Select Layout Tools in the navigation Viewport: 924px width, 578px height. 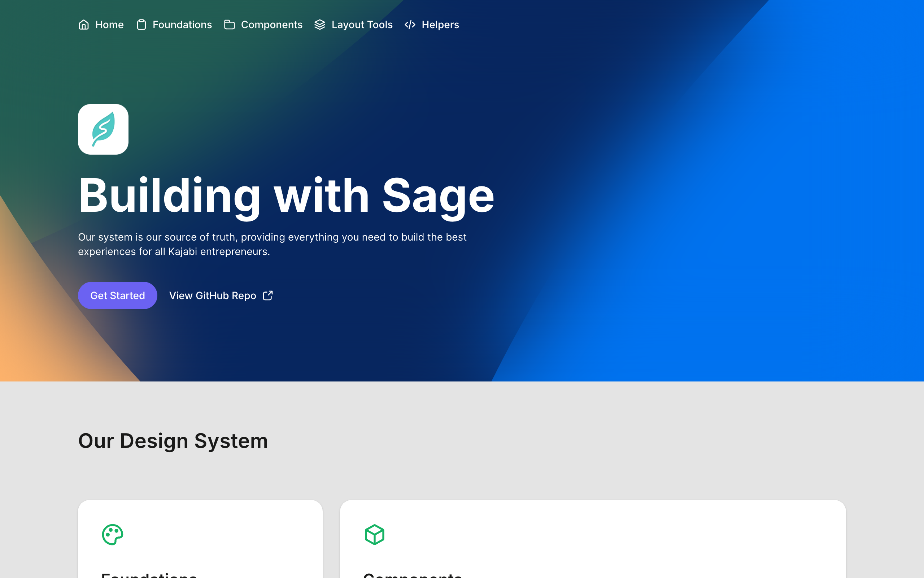click(x=353, y=25)
